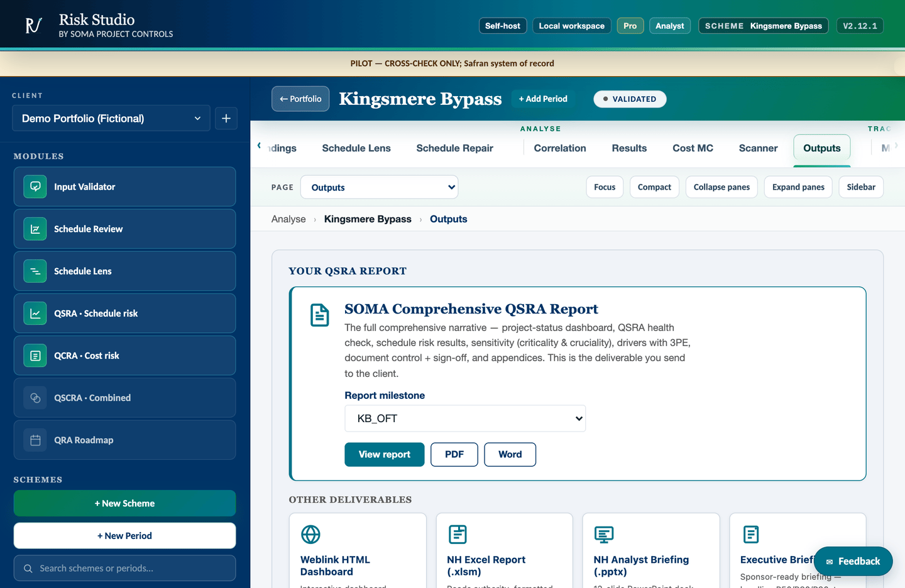The height and width of the screenshot is (588, 905).
Task: Click the NH Analyst Briefing (.pptx) title
Action: click(x=641, y=565)
